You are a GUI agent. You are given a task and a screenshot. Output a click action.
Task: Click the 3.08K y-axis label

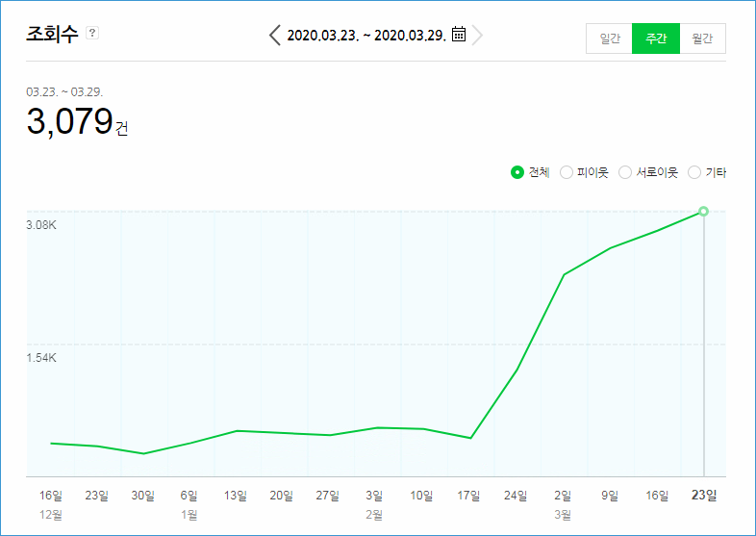[41, 225]
